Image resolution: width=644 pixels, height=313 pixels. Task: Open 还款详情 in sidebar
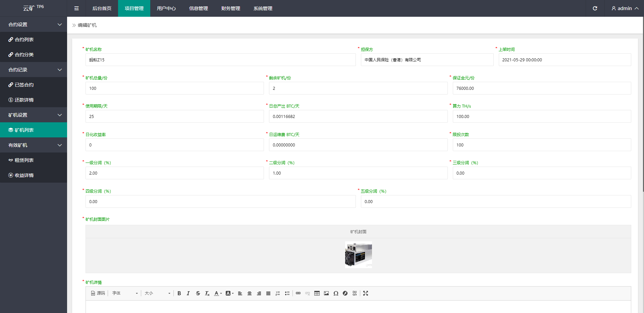pos(34,100)
